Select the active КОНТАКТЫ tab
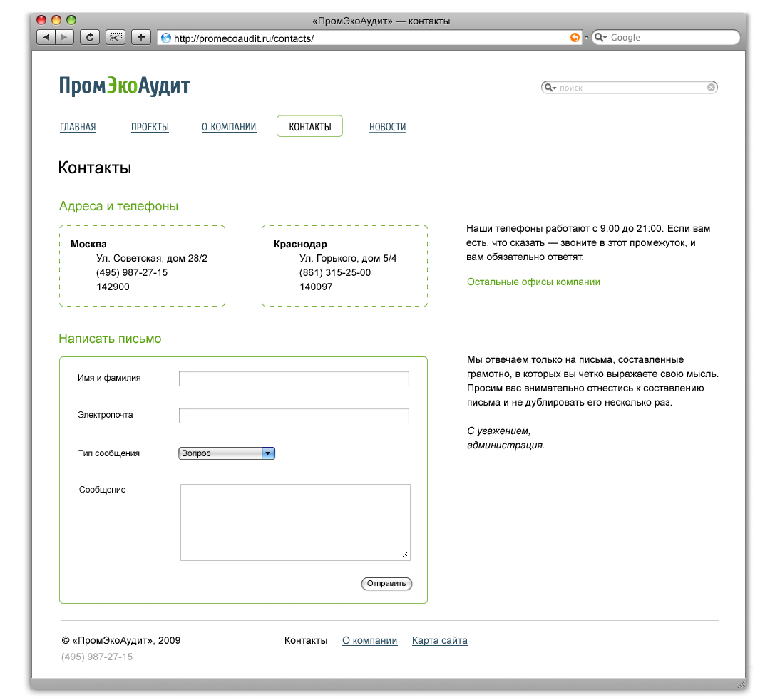The width and height of the screenshot is (780, 700). 310,126
